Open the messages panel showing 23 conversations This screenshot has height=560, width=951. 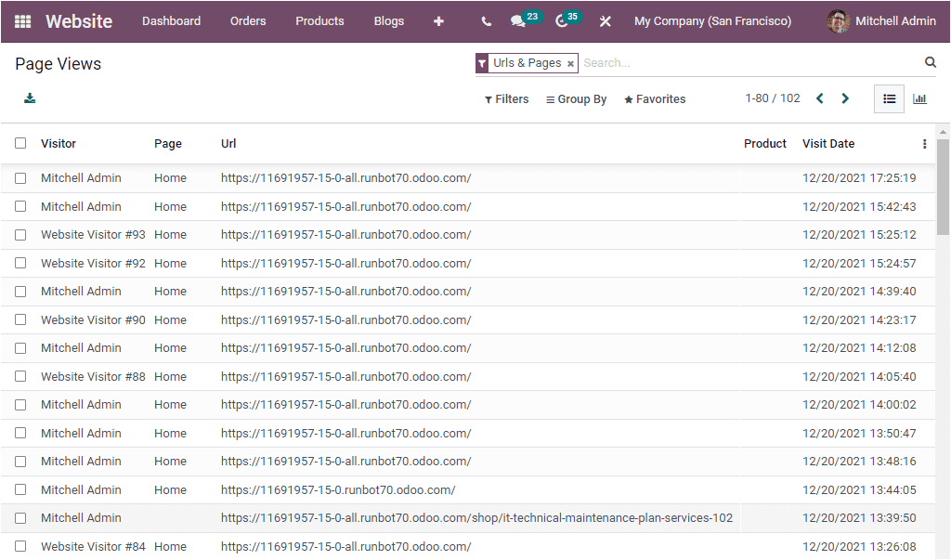click(x=518, y=20)
